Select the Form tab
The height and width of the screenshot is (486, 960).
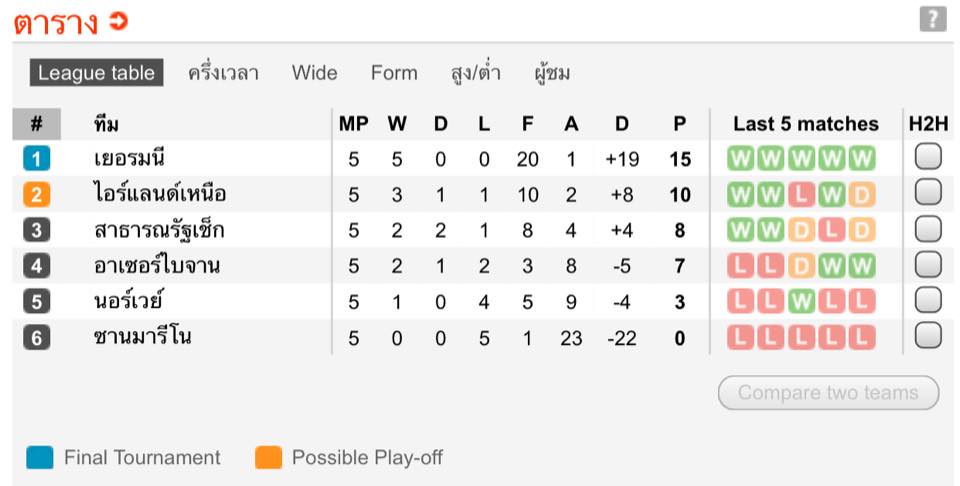click(x=394, y=73)
